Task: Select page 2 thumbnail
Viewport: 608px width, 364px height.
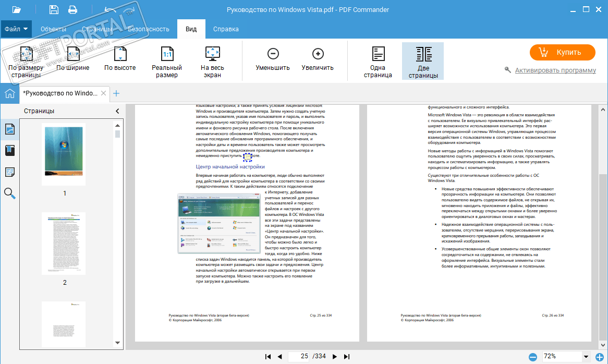Action: point(64,244)
